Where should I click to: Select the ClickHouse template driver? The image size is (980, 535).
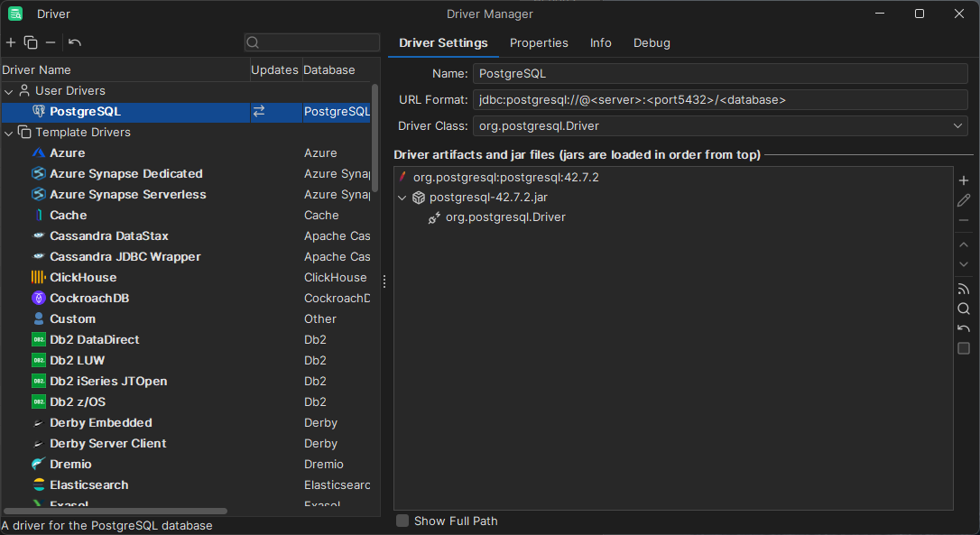pos(83,278)
